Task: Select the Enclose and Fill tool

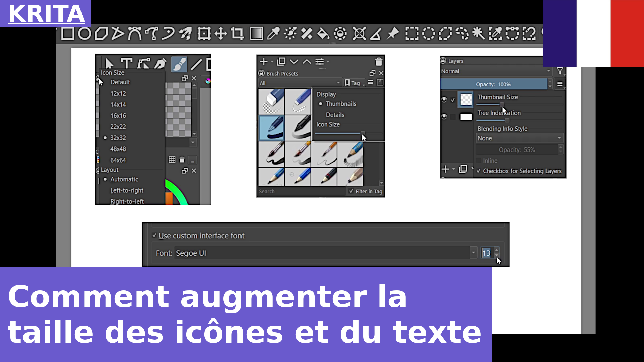Action: pos(340,34)
